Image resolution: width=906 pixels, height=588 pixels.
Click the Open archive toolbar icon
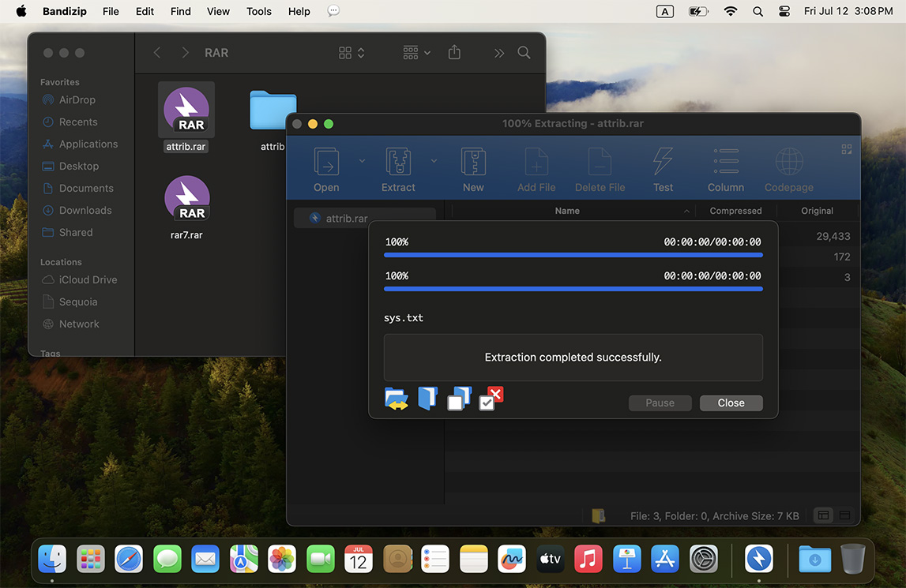point(326,163)
